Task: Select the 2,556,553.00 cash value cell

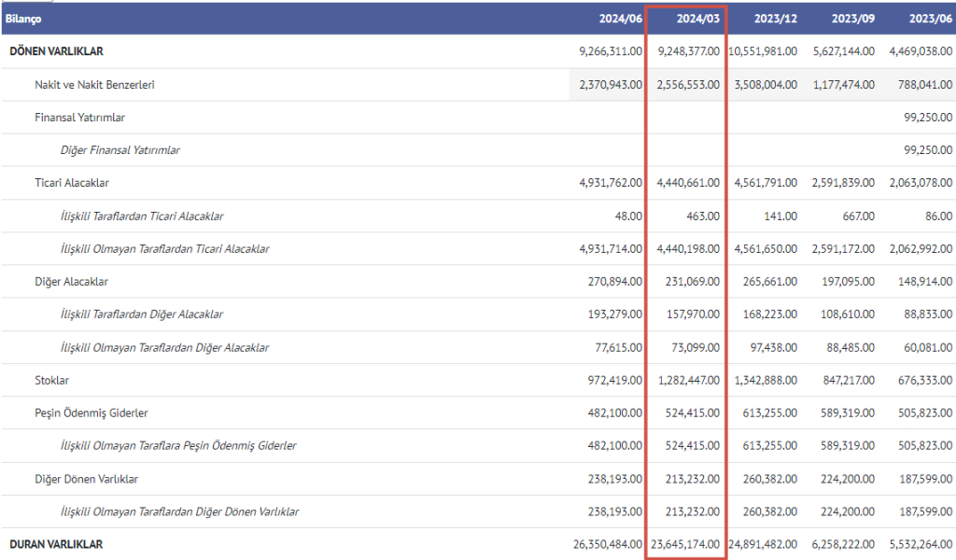Action: pos(689,85)
